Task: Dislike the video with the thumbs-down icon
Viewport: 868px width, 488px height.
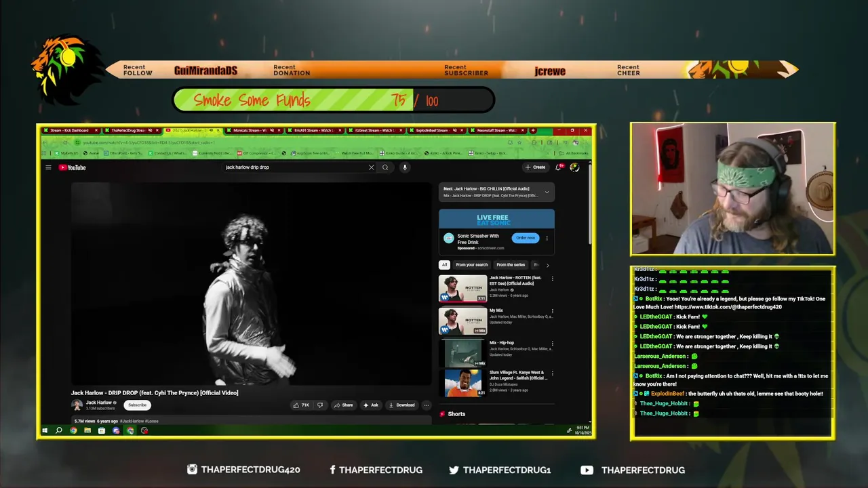Action: coord(320,405)
